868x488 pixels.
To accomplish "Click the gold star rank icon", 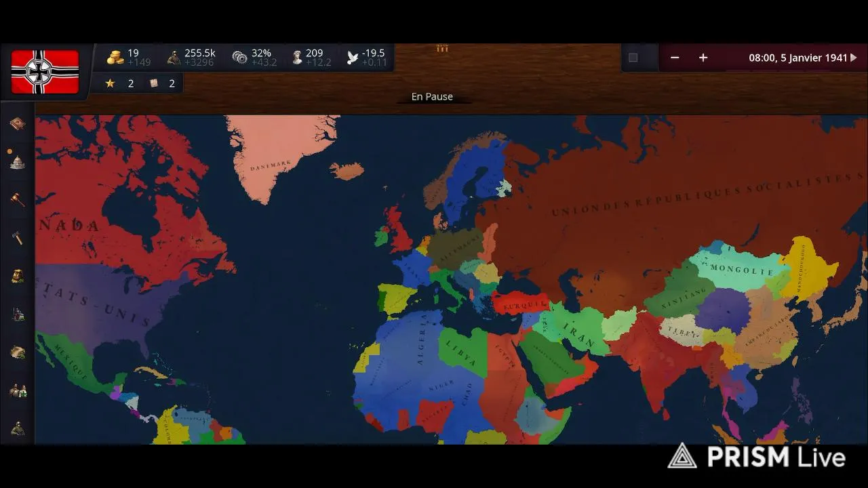I will pos(110,83).
